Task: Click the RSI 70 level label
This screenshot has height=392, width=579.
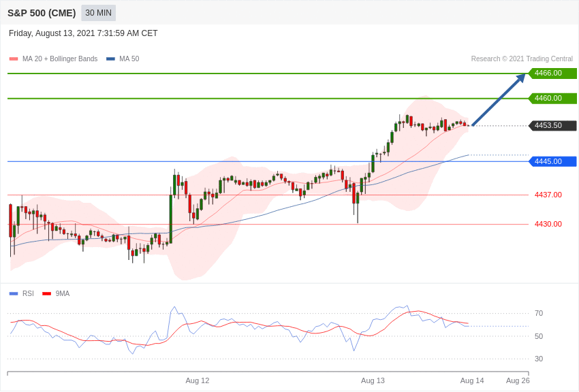Action: pyautogui.click(x=539, y=314)
